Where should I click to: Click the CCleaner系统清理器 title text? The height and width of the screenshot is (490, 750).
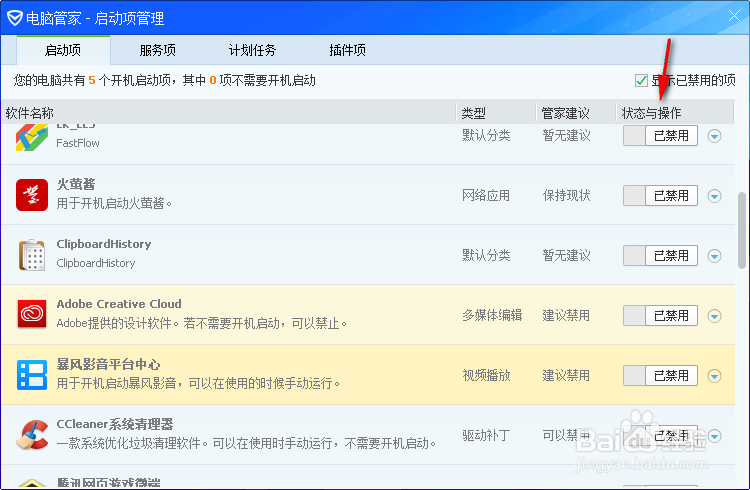pyautogui.click(x=115, y=424)
